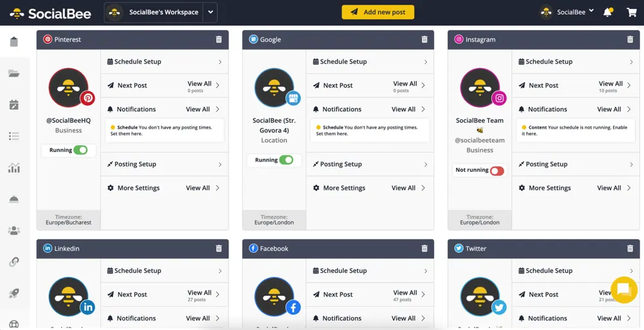Open the yellow chat bubble widget
This screenshot has width=644, height=330.
pos(624,289)
